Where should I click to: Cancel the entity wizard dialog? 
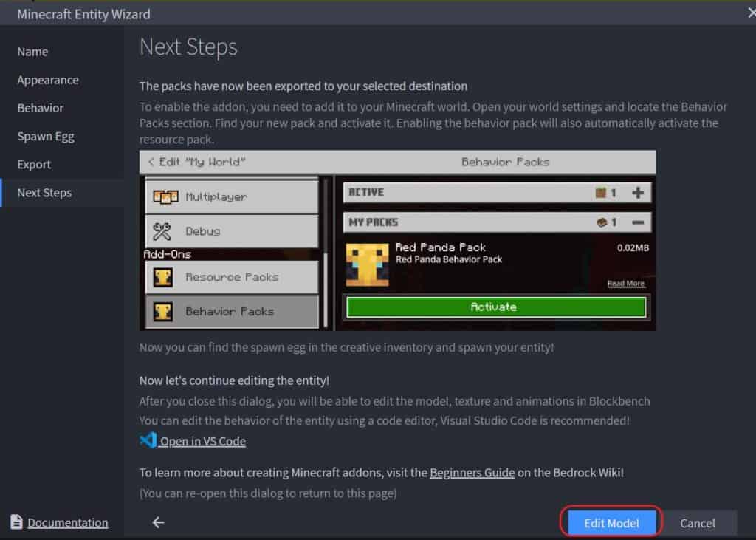pos(697,522)
